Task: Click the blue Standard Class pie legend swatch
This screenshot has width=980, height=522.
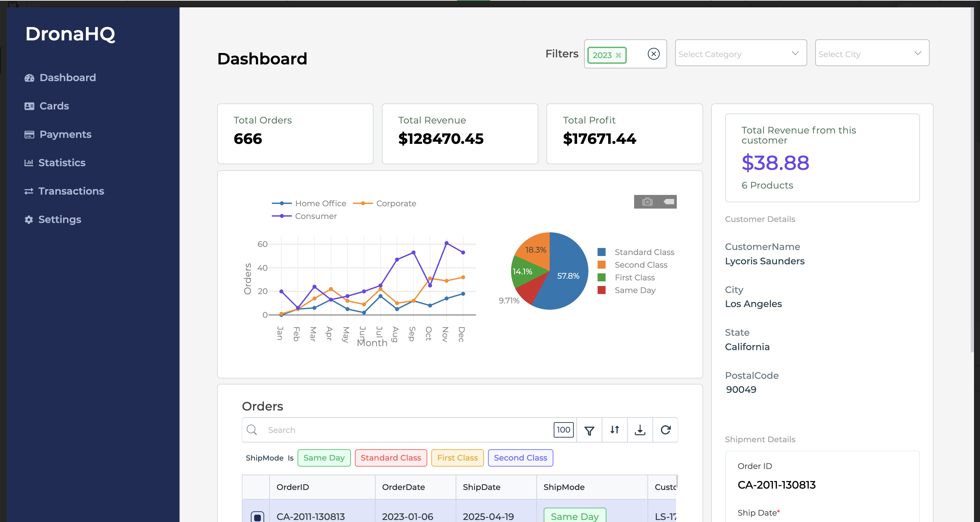Action: [x=601, y=252]
